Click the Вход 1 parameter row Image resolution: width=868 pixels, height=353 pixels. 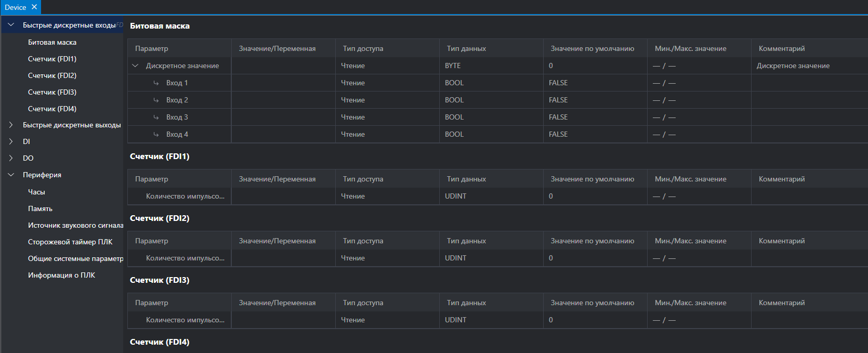click(497, 83)
